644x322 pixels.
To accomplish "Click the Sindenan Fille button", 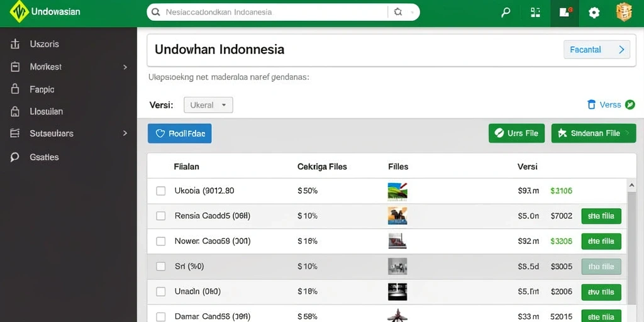I will point(594,133).
